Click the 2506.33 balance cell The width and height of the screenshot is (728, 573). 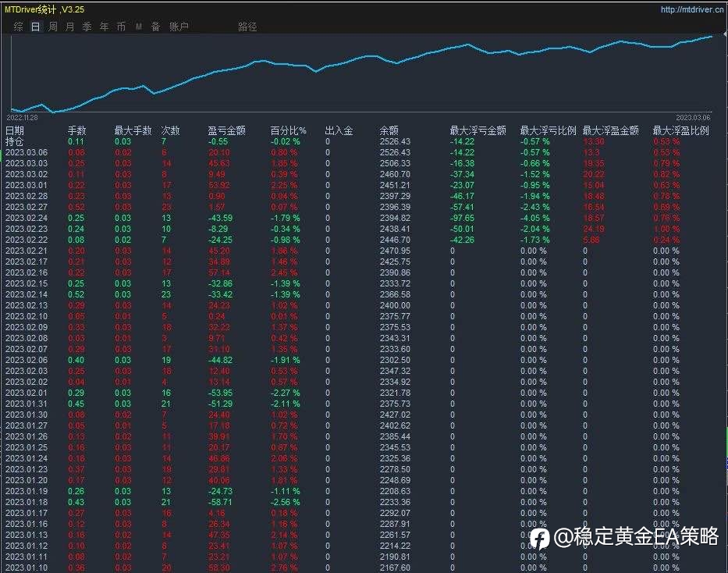click(x=395, y=163)
